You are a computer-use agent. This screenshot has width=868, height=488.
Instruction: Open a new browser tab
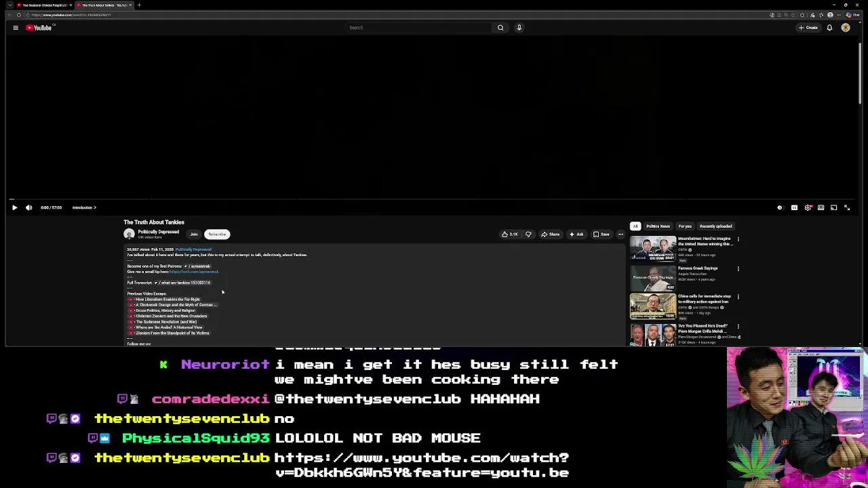(x=139, y=5)
